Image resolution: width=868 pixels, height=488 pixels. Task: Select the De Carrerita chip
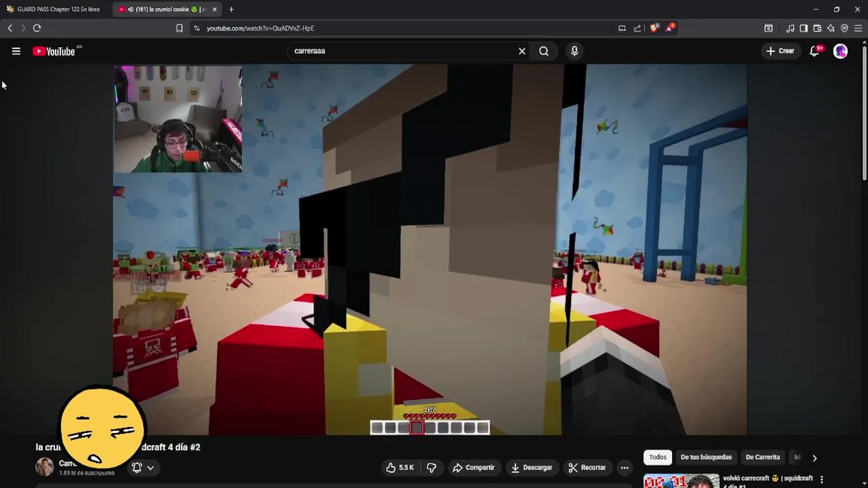(762, 457)
